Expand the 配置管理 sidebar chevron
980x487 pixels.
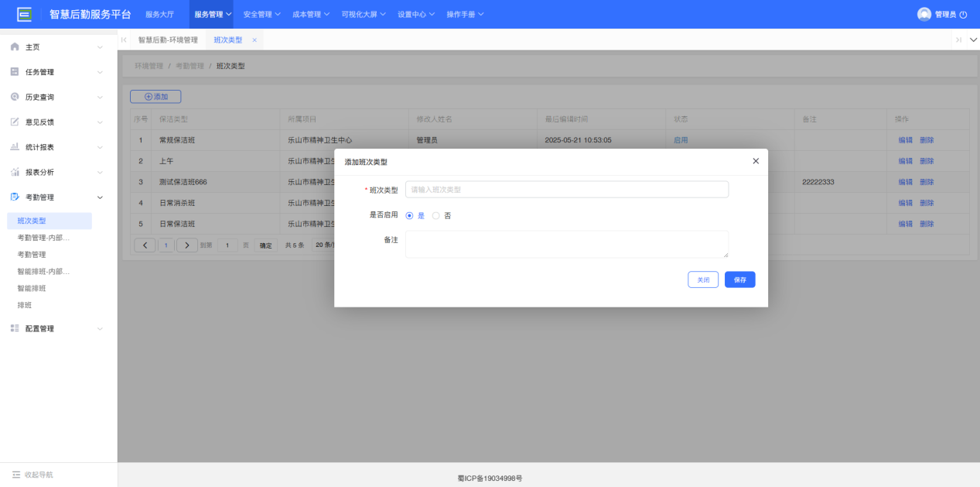point(100,328)
